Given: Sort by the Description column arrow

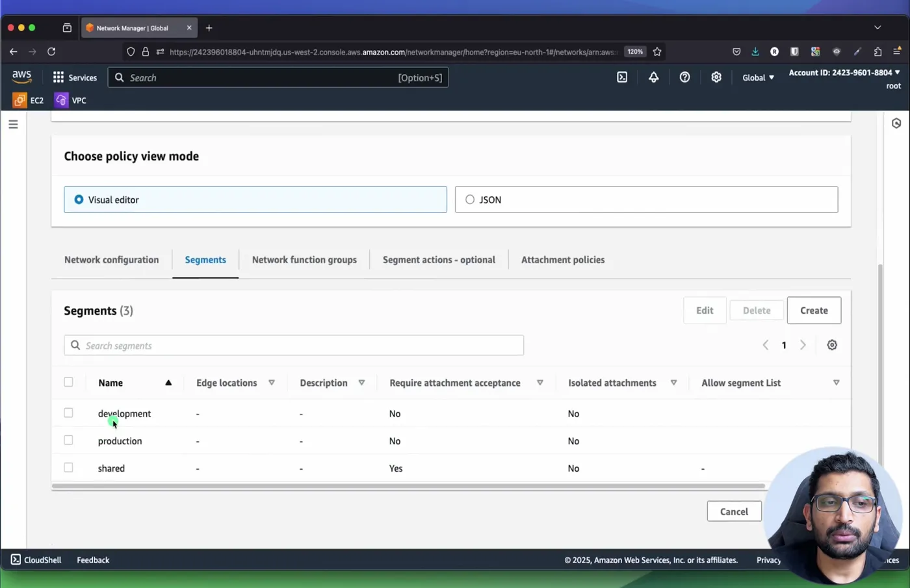Looking at the screenshot, I should 361,383.
